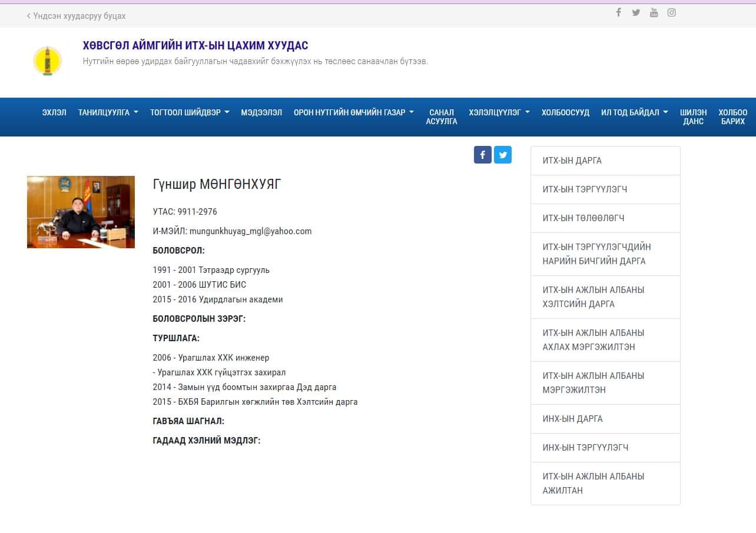The image size is (756, 533).
Task: Open the ОРОН НУТГИЙН ӨМЧИЙН ГАЗАР dropdown
Action: 353,112
